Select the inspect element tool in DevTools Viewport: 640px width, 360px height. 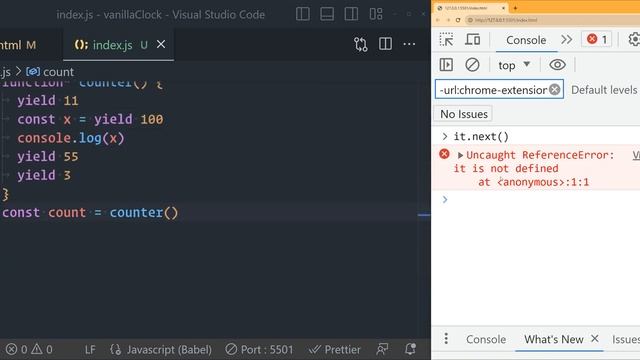pos(446,40)
